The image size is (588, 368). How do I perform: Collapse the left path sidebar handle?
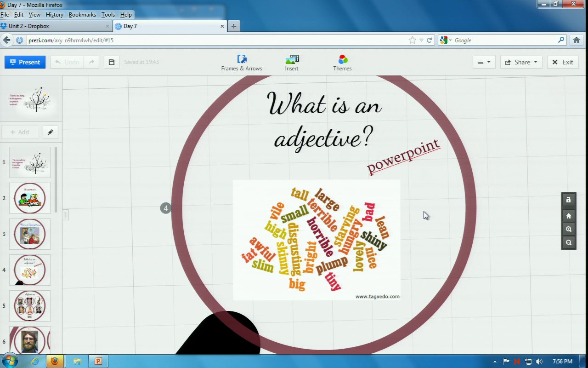(x=66, y=215)
